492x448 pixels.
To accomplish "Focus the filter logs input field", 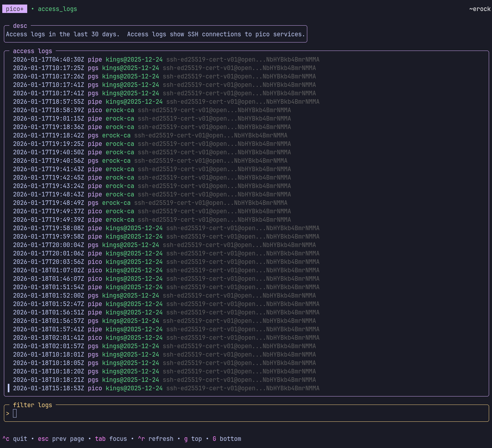I will pyautogui.click(x=246, y=413).
